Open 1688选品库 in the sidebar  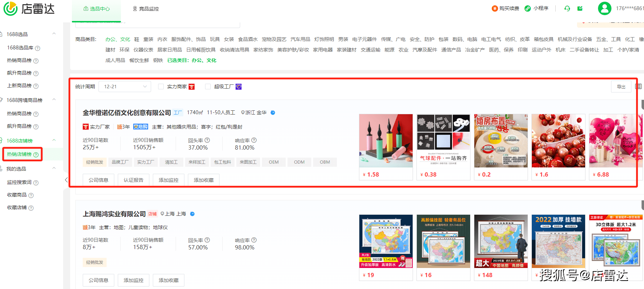20,48
